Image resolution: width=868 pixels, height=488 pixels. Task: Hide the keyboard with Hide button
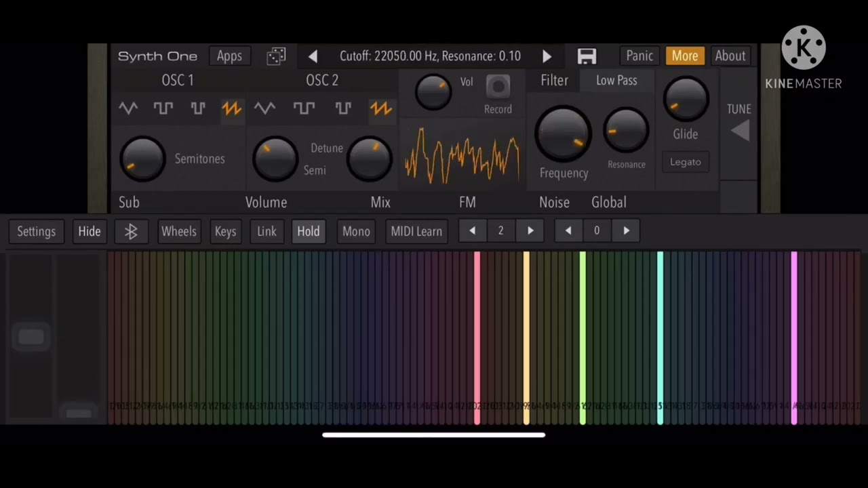point(89,231)
